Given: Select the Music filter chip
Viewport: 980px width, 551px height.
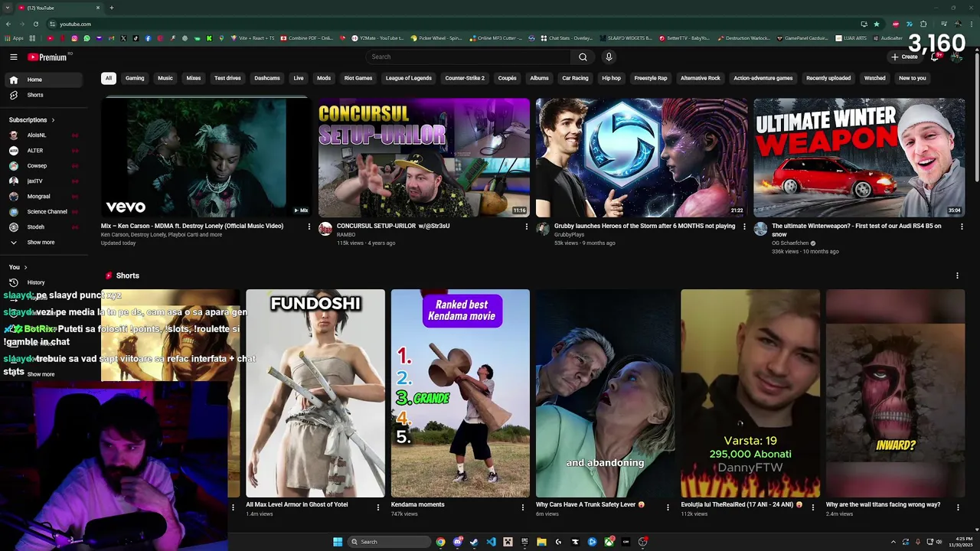Looking at the screenshot, I should (x=165, y=78).
